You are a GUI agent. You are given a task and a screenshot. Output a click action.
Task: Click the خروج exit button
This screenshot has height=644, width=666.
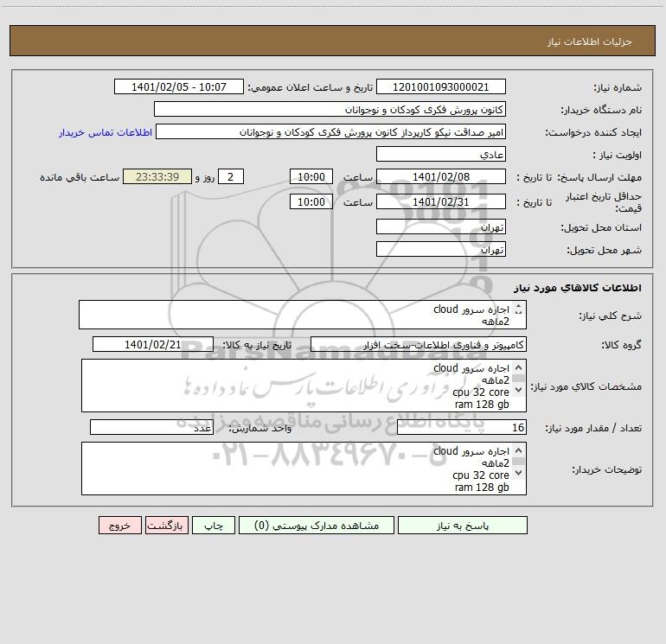[x=119, y=526]
